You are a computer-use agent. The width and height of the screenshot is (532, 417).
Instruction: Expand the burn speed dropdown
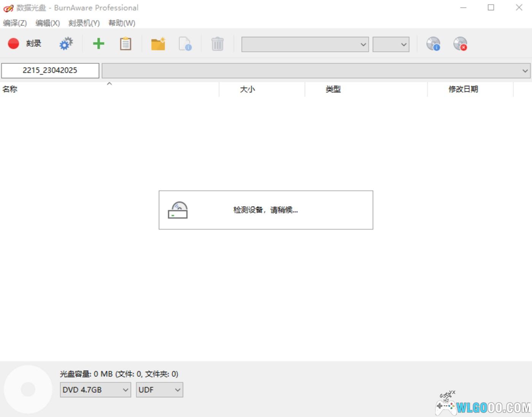tap(391, 44)
